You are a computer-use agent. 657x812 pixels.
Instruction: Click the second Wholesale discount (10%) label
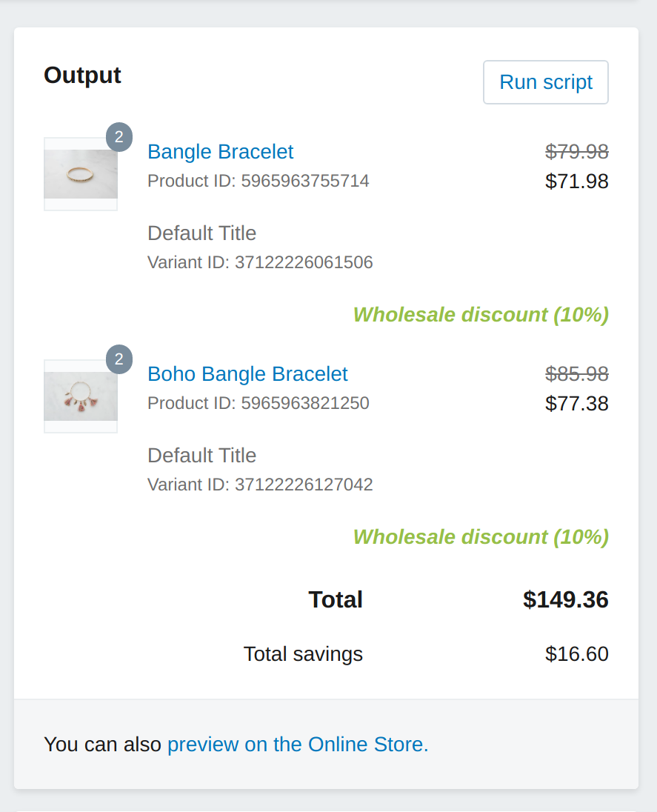pos(481,537)
